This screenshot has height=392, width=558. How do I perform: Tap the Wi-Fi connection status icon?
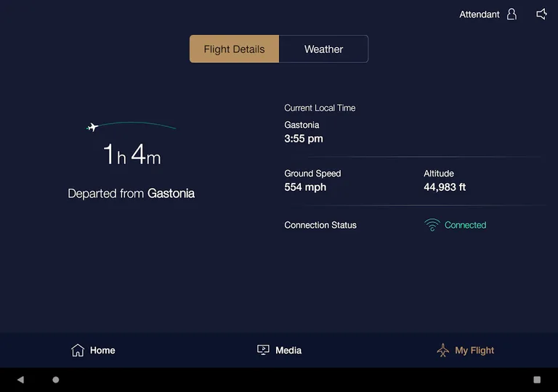tap(432, 225)
